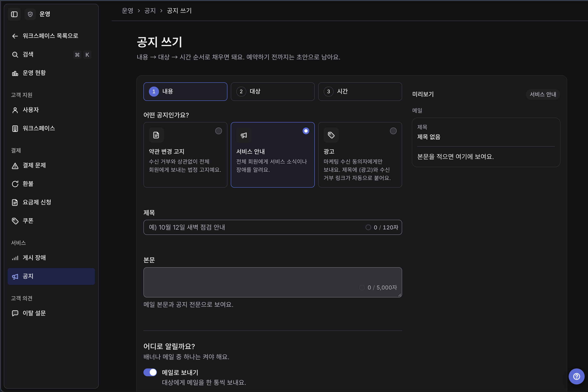
Task: Collapse the sidebar with the panel icon
Action: point(14,14)
